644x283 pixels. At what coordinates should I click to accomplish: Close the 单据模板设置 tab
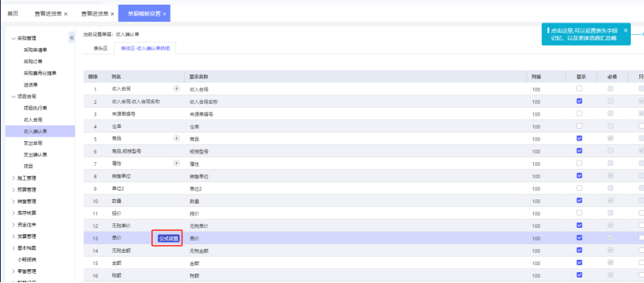click(x=164, y=14)
